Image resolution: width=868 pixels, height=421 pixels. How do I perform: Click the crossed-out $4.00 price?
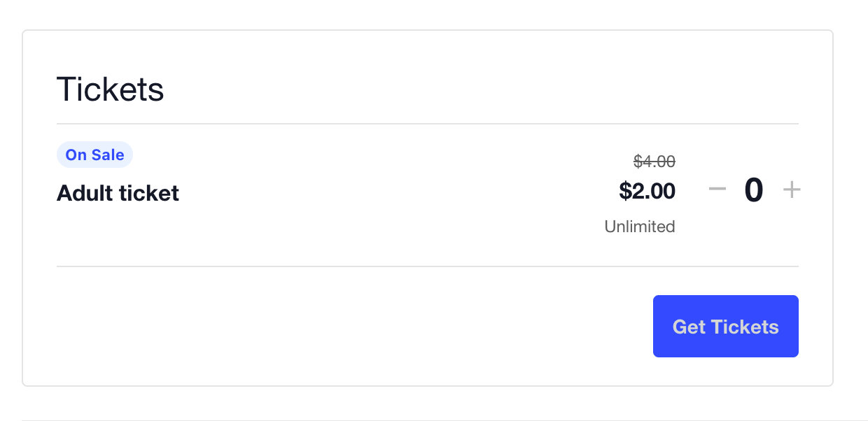(x=654, y=161)
